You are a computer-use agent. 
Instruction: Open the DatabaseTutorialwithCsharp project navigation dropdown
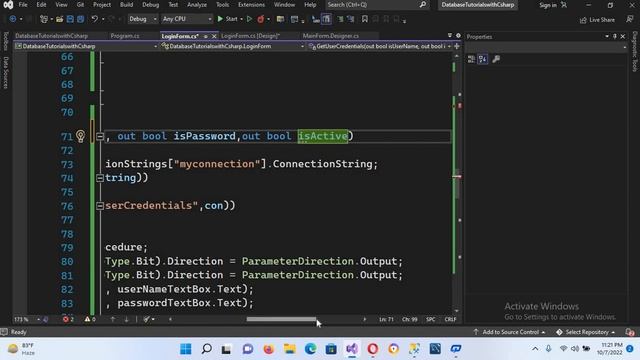pyautogui.click(x=86, y=46)
